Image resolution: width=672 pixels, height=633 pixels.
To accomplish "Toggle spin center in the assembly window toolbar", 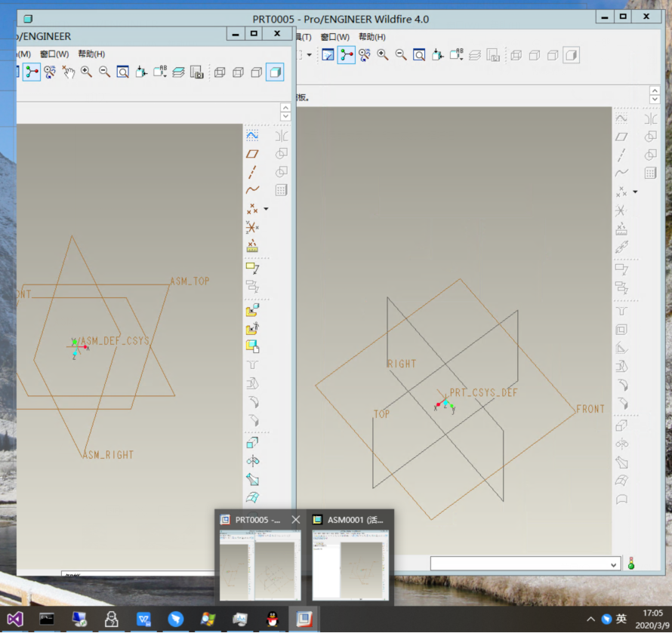I will click(x=32, y=72).
